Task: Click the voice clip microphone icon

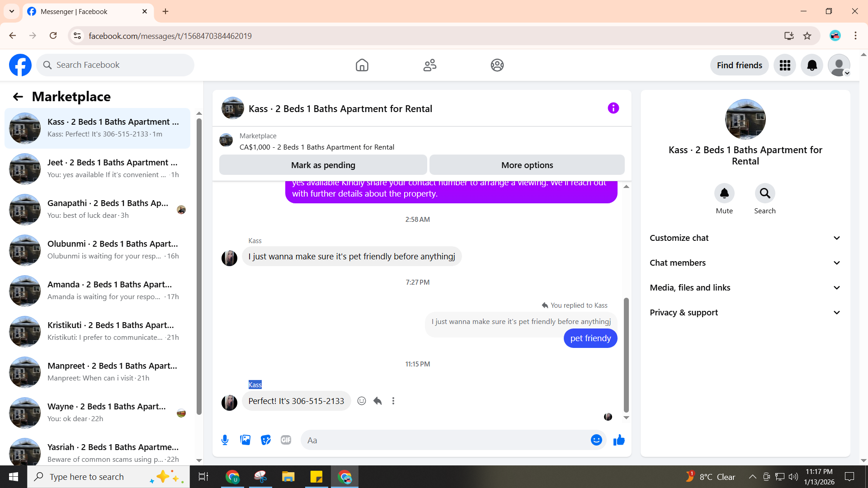Action: point(225,440)
